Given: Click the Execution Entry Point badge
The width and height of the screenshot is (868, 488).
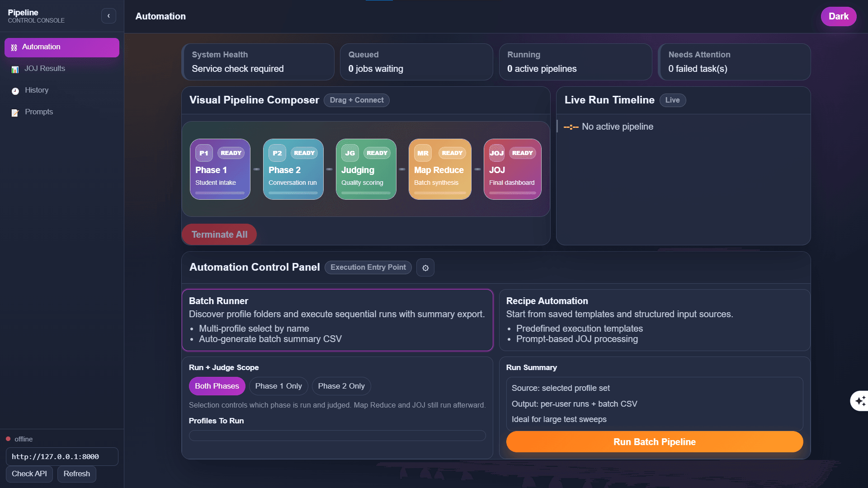Looking at the screenshot, I should point(368,267).
